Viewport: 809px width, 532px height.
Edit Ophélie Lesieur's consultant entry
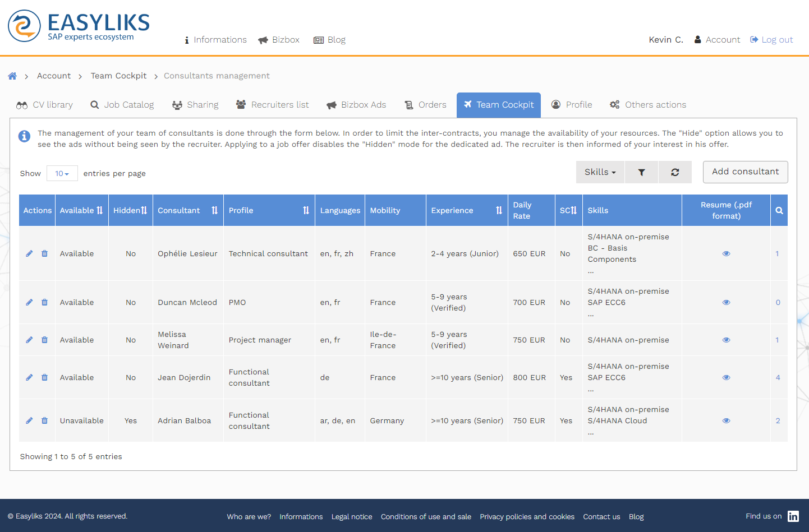(29, 254)
